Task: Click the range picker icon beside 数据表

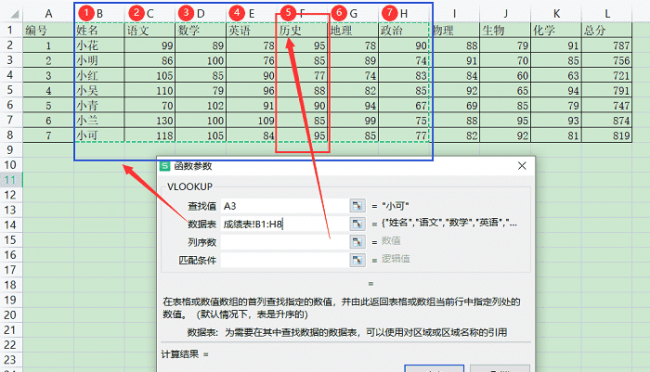Action: pos(357,224)
